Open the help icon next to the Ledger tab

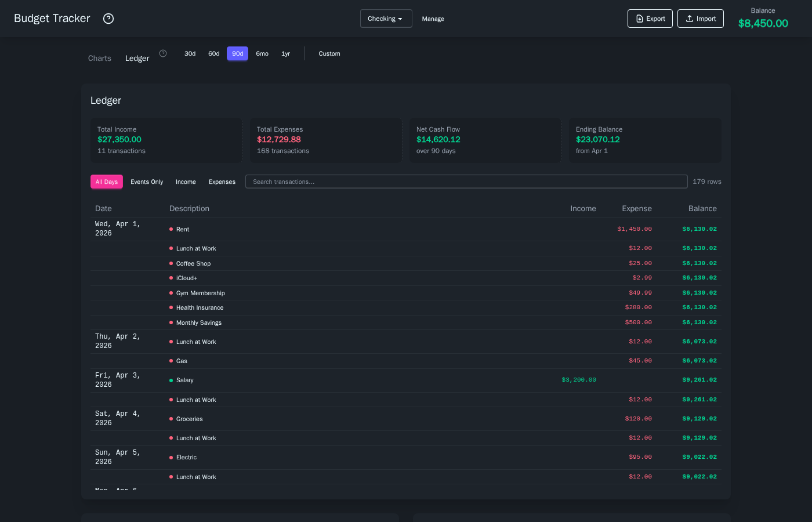(163, 53)
